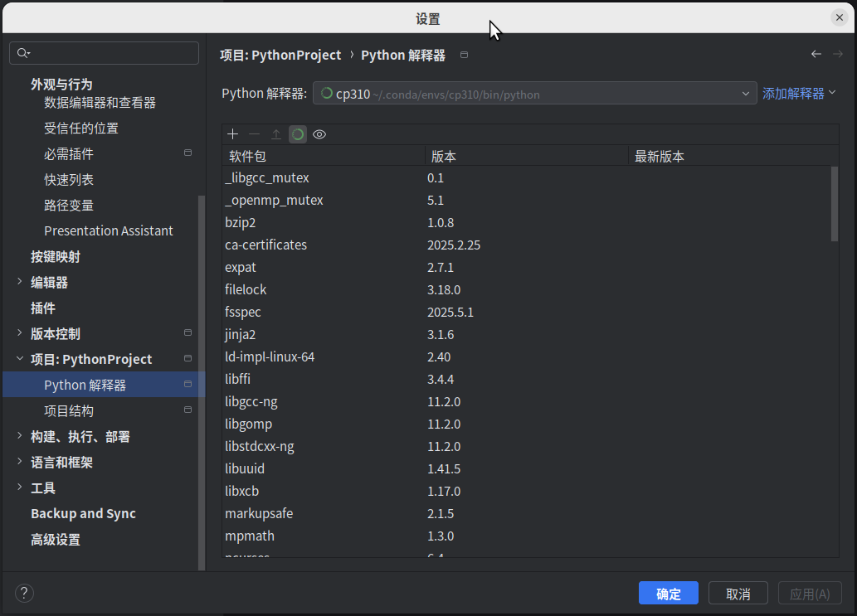
Task: Click the search magnifier icon in settings
Action: tap(23, 53)
